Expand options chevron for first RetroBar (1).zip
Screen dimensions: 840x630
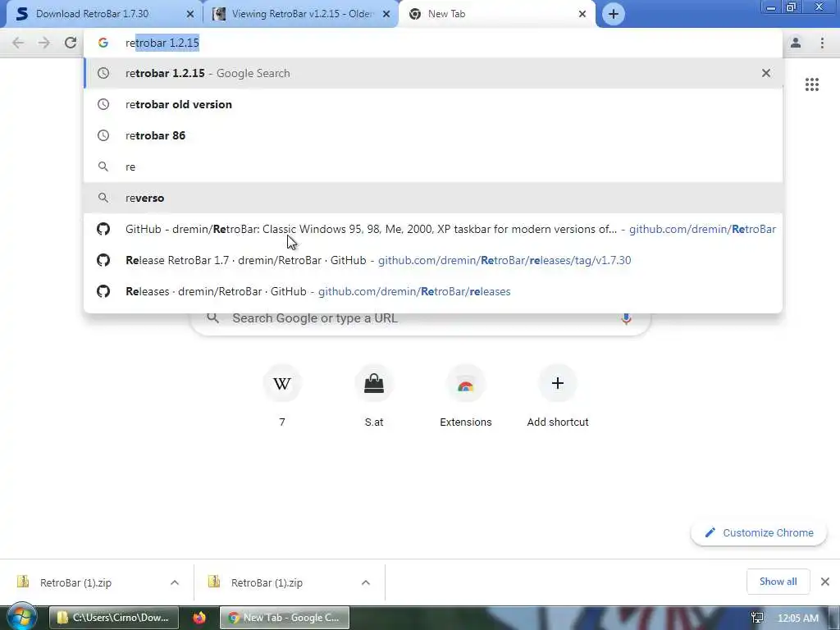[x=175, y=582]
